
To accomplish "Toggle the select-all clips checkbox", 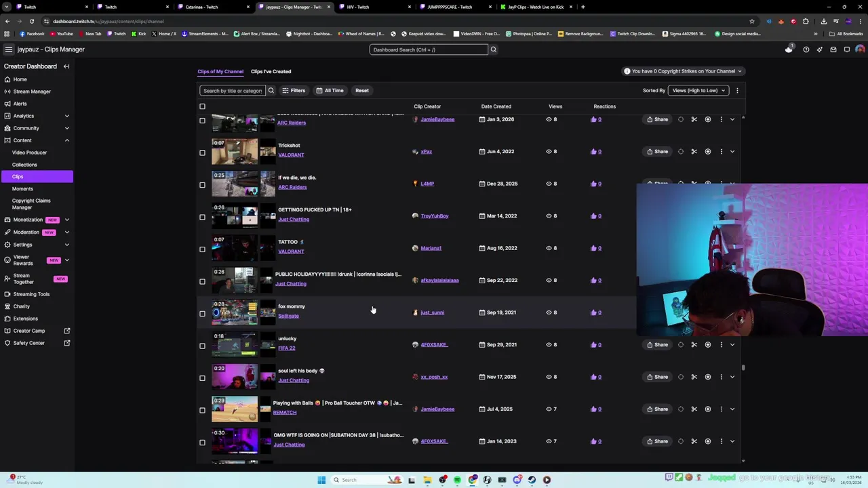I will tap(202, 106).
